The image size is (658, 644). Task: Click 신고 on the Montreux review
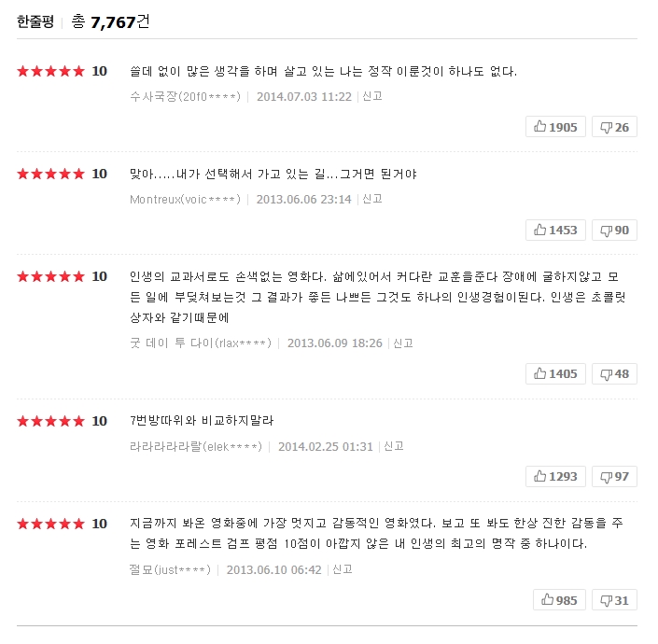371,199
